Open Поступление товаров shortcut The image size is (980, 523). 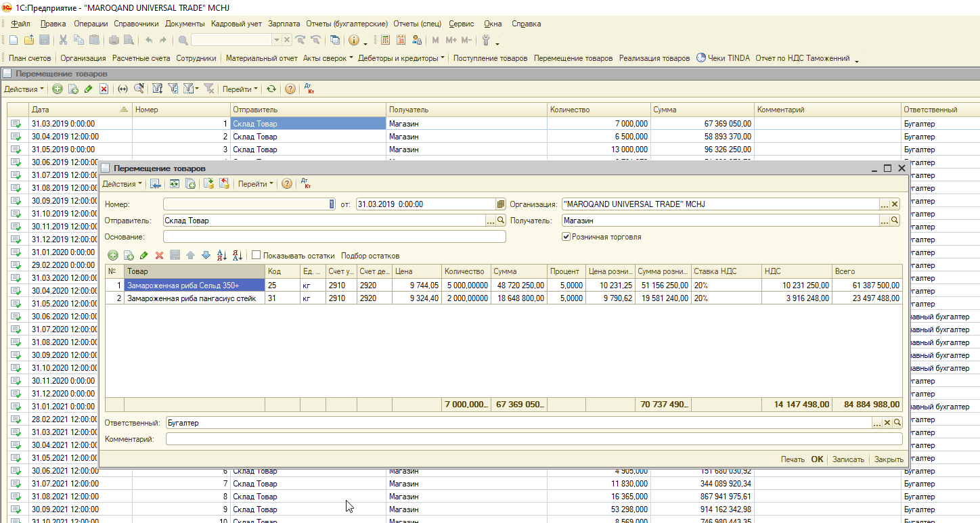point(491,58)
